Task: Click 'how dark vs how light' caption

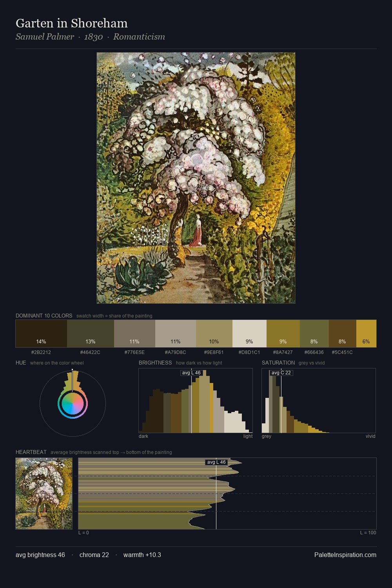Action: [199, 363]
